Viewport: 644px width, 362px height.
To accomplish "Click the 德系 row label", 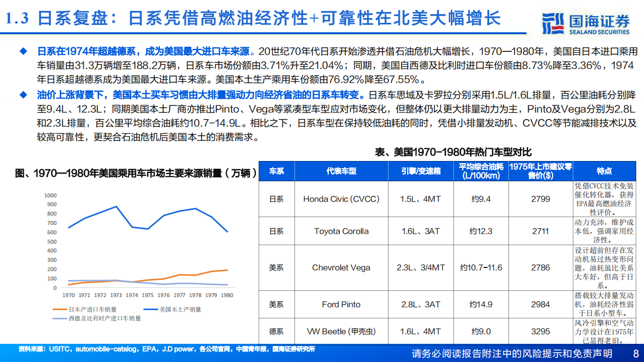I will coord(276,331).
